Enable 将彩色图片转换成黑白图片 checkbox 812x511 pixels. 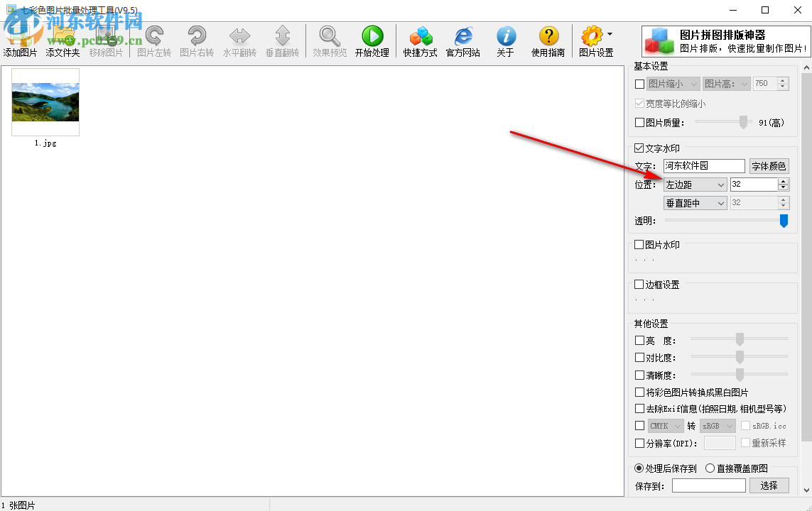(x=639, y=392)
